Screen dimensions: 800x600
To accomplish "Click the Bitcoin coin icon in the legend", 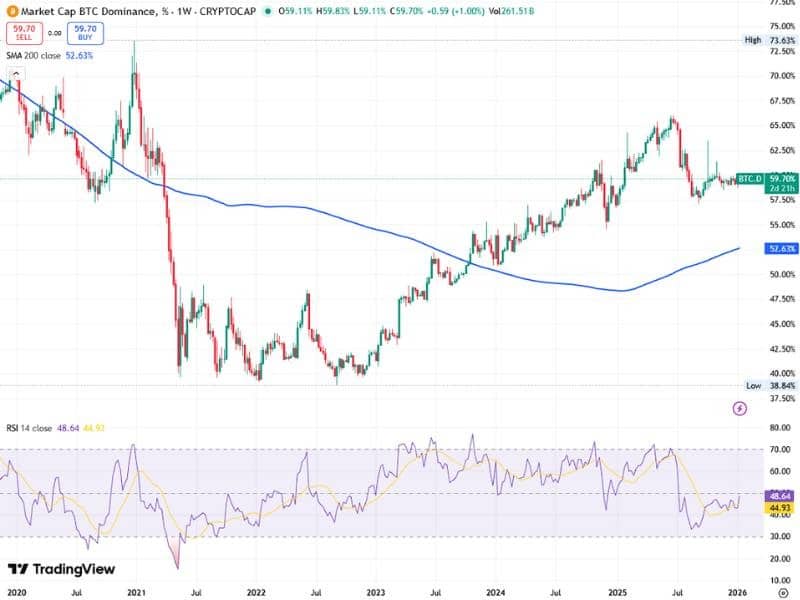I will (14, 10).
